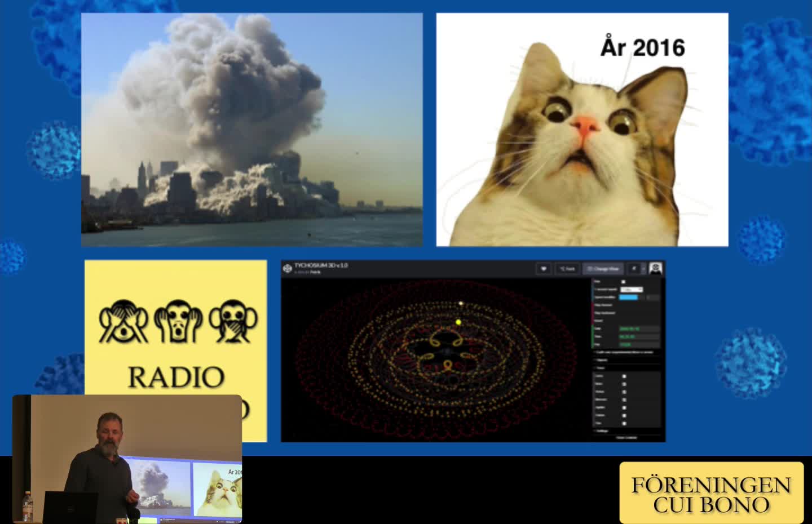
Task: Toggle the Saturn trace checkbox
Action: click(x=624, y=415)
